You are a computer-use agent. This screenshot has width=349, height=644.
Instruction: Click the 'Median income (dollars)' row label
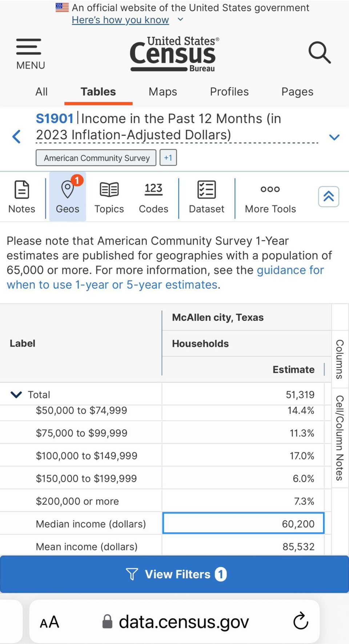(x=91, y=524)
